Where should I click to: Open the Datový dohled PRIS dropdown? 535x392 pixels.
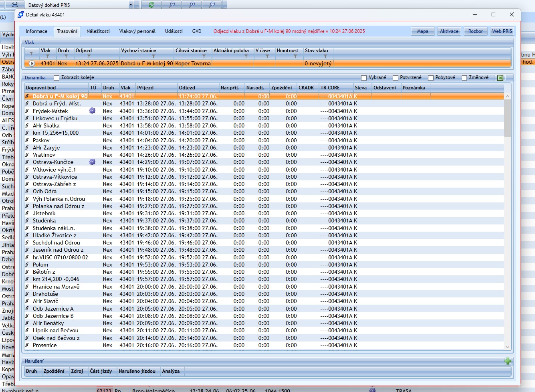[x=131, y=5]
